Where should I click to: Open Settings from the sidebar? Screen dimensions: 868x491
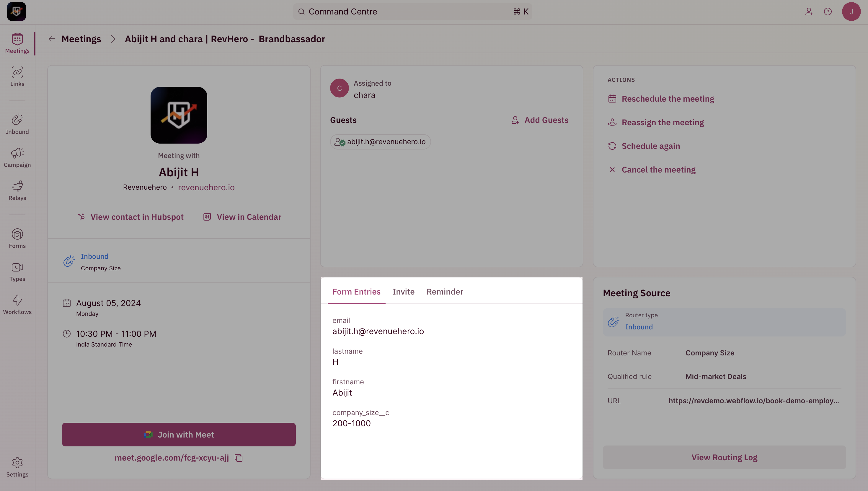point(17,467)
